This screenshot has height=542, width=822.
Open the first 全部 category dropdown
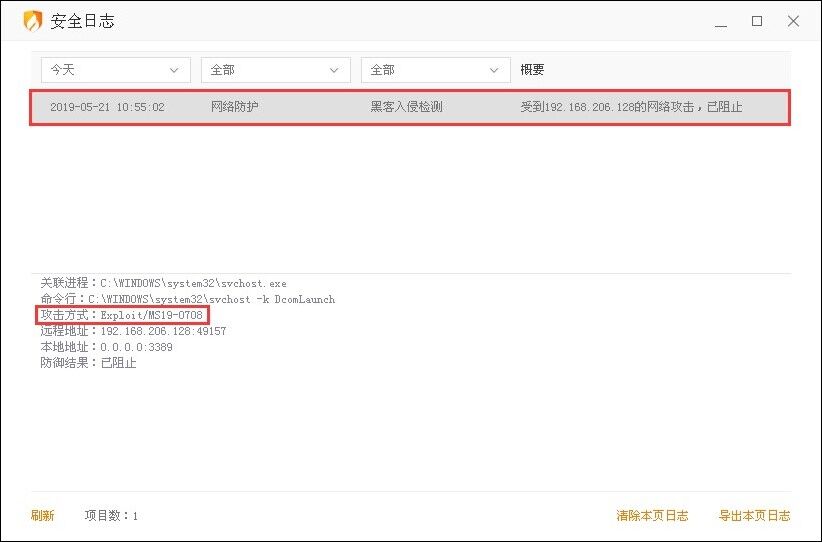[x=275, y=70]
